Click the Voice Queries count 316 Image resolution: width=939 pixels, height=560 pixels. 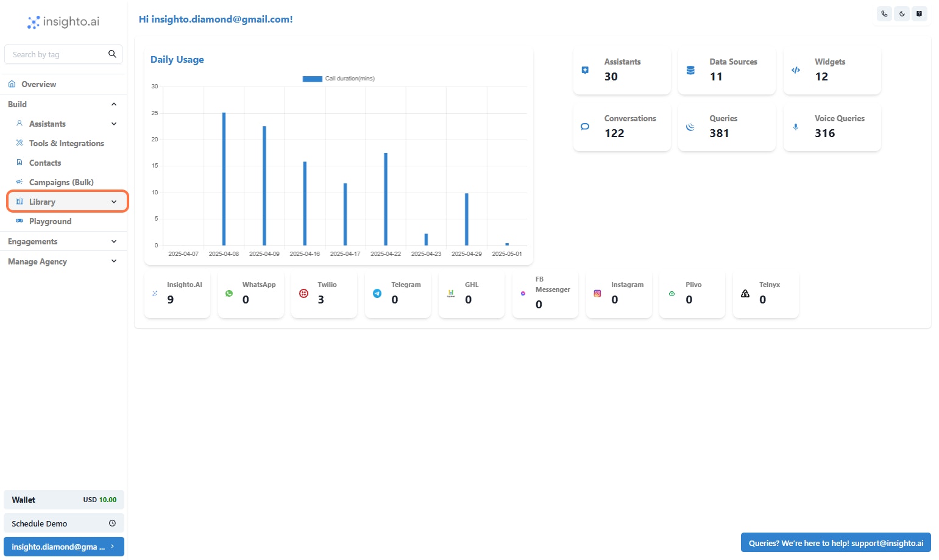click(x=825, y=133)
